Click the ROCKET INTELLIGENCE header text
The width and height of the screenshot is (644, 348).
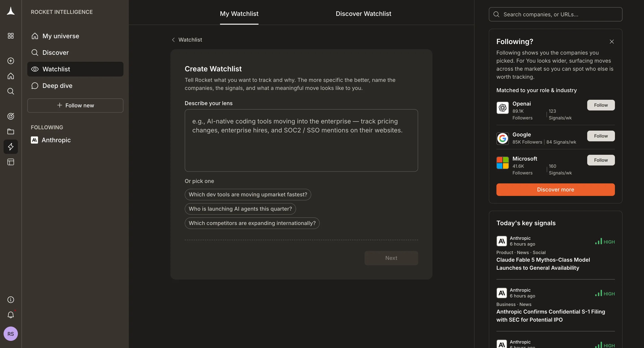(x=61, y=12)
